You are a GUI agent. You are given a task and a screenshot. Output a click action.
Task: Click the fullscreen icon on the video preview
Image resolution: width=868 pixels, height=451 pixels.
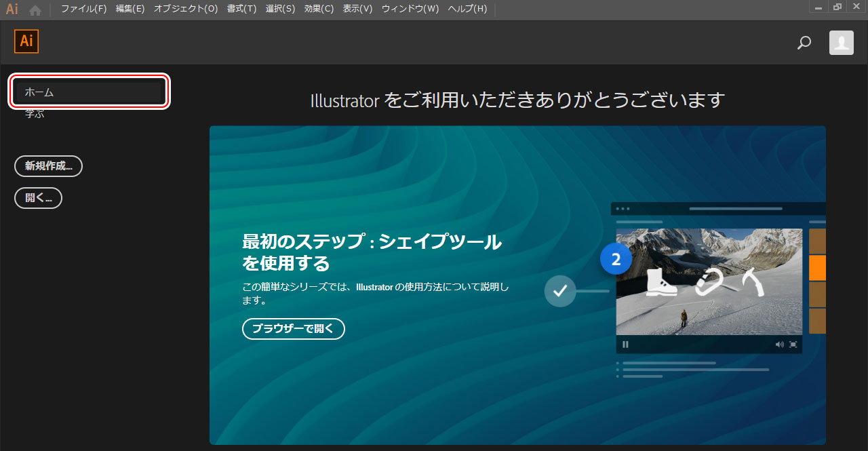793,345
